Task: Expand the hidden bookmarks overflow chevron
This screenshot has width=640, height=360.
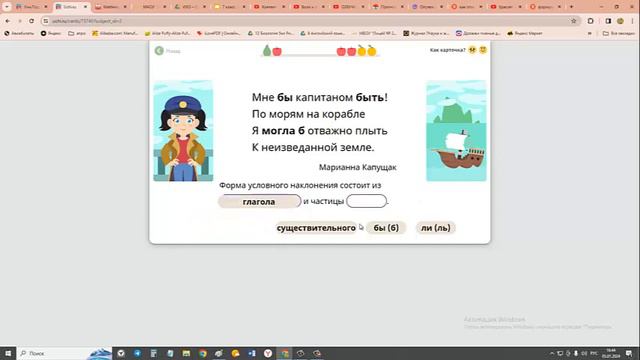Action: coord(590,33)
